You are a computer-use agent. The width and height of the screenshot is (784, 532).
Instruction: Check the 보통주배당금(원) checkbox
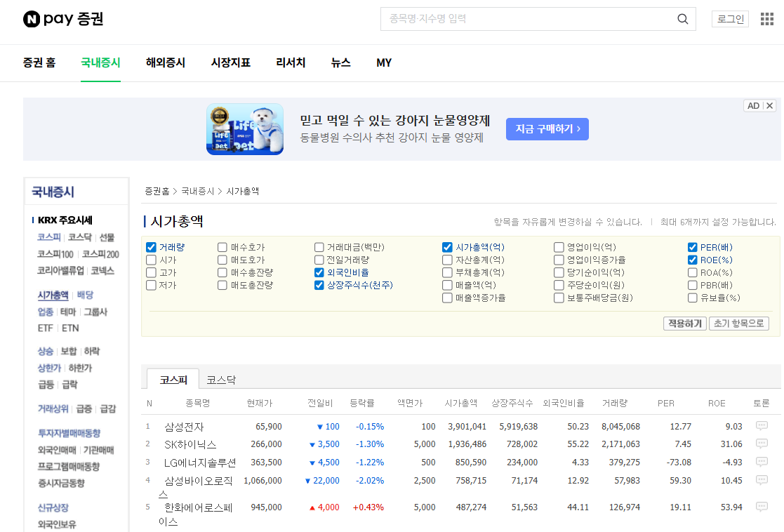pos(559,298)
